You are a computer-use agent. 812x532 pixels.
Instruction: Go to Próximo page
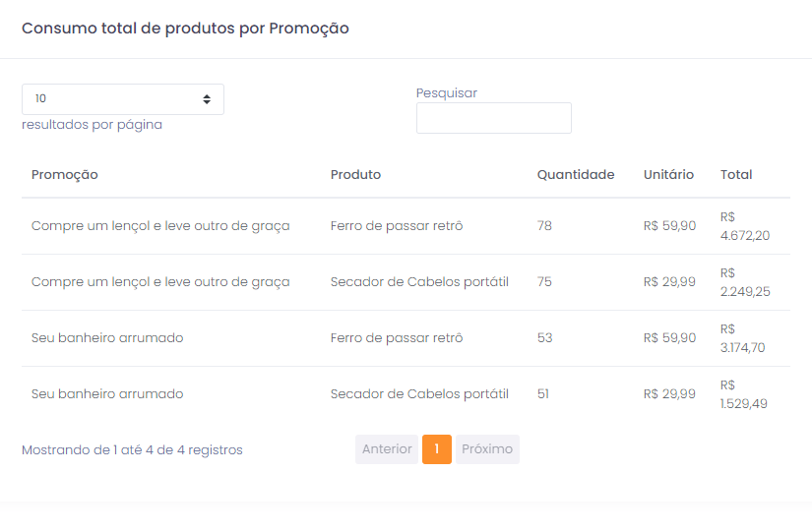487,449
